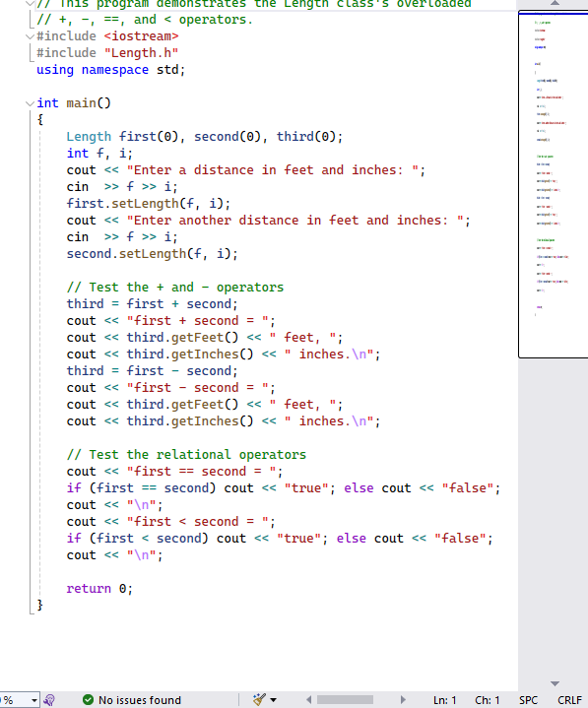Click the '"first + second = "' string

(198, 321)
